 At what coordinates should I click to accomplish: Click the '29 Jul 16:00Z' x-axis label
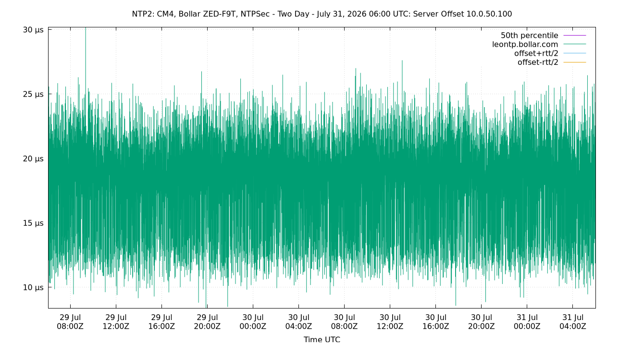tap(161, 322)
